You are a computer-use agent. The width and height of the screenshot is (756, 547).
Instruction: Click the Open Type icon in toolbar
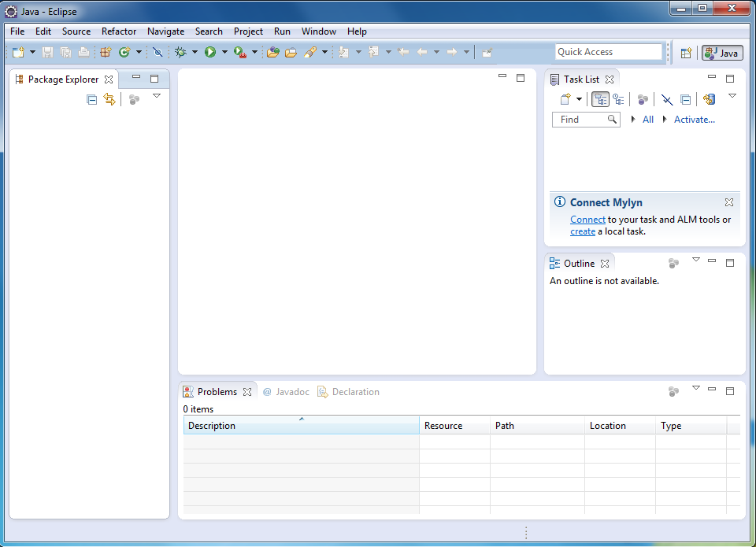point(272,53)
